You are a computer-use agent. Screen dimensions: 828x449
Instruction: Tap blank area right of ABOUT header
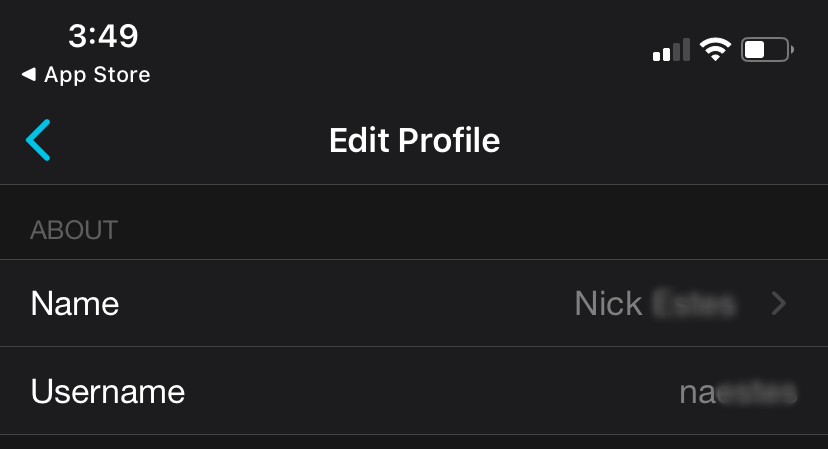tap(450, 230)
